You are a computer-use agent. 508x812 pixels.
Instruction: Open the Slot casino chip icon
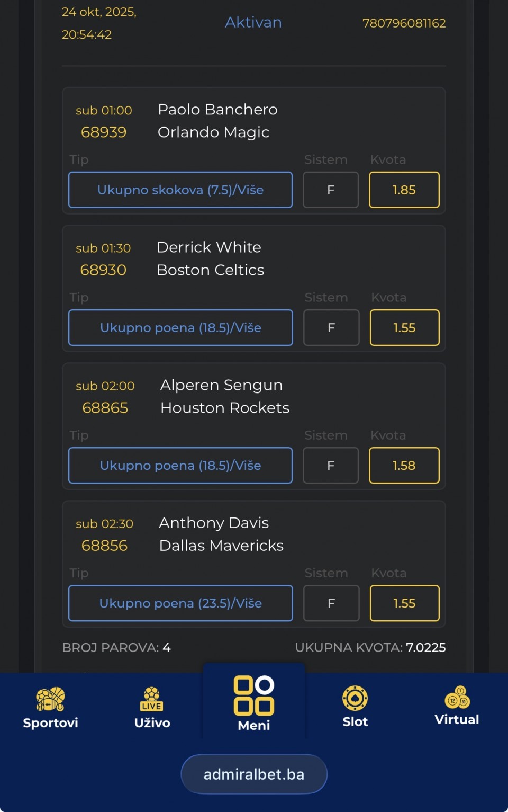tap(355, 698)
